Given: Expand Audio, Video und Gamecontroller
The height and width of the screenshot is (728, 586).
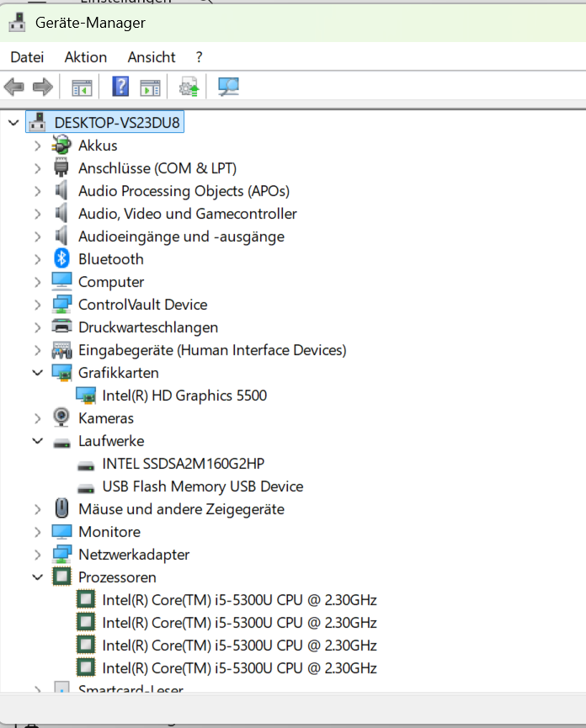Looking at the screenshot, I should [x=38, y=214].
